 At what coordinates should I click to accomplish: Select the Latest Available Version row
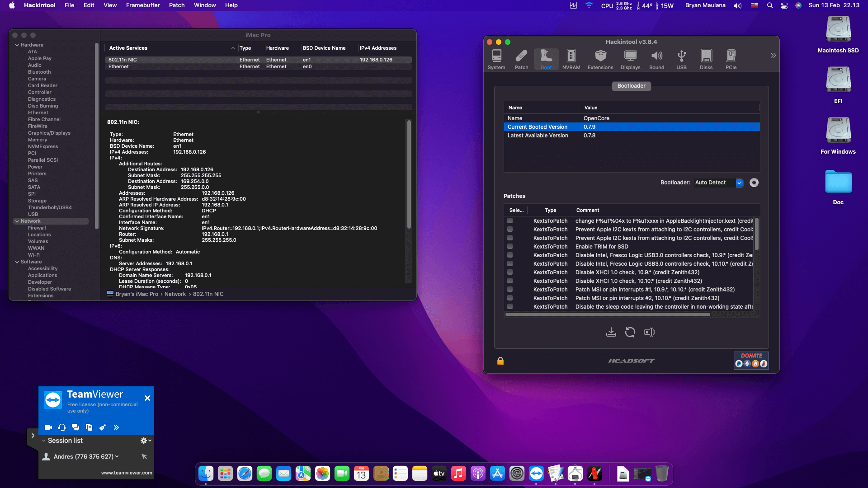(632, 136)
